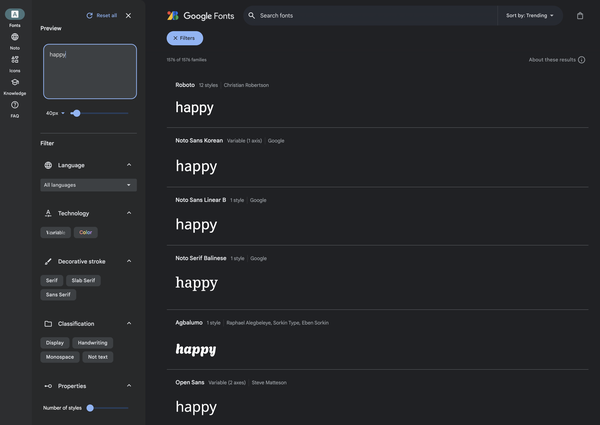Toggle the Sans Serif filter chip
Viewport: 600px width, 425px height.
[58, 295]
